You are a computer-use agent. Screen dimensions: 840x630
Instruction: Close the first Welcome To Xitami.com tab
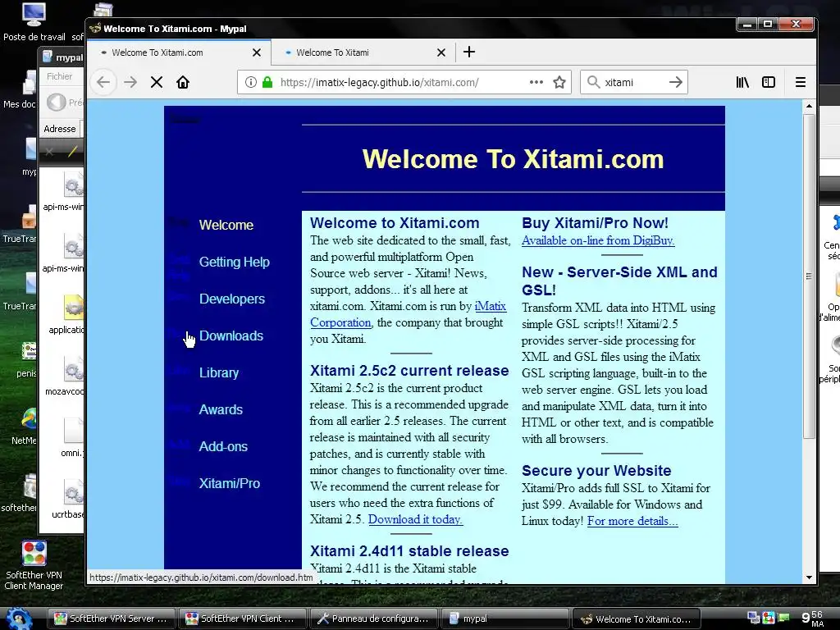[257, 52]
